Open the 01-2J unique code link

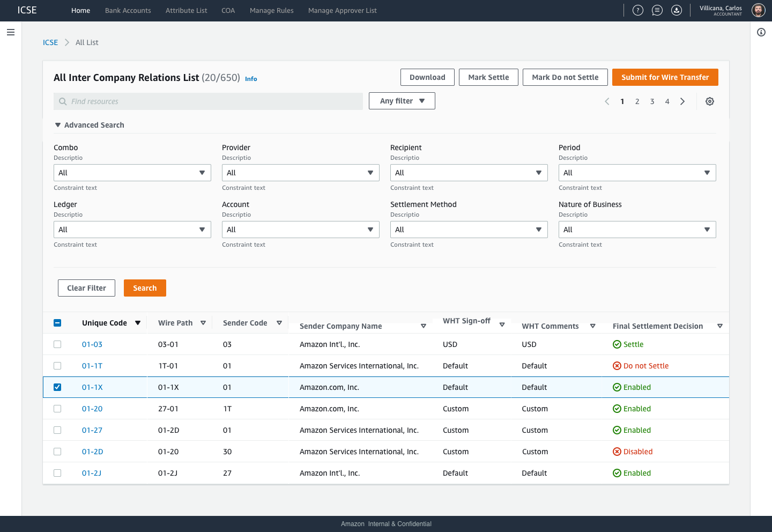tap(92, 473)
